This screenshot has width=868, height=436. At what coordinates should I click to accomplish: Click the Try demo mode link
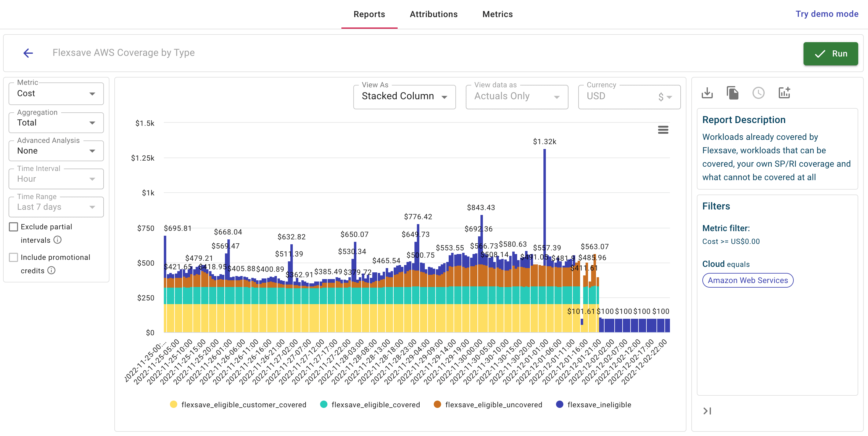pyautogui.click(x=826, y=14)
